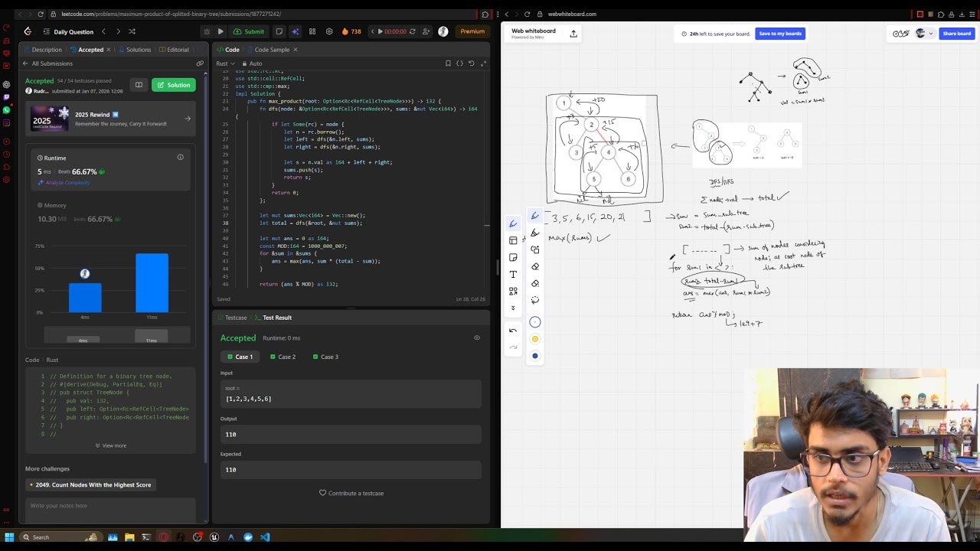
Task: Select the pen tool in the whiteboard toolbar
Action: (x=513, y=223)
